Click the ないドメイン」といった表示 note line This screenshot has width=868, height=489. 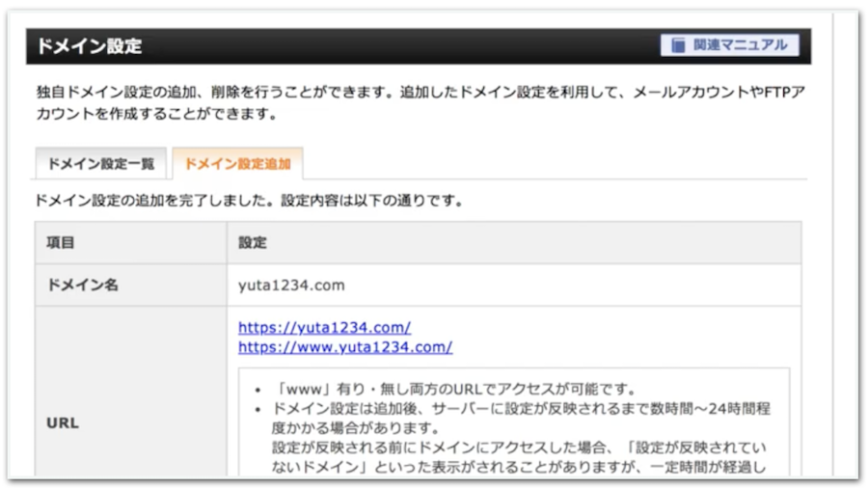coord(521,469)
